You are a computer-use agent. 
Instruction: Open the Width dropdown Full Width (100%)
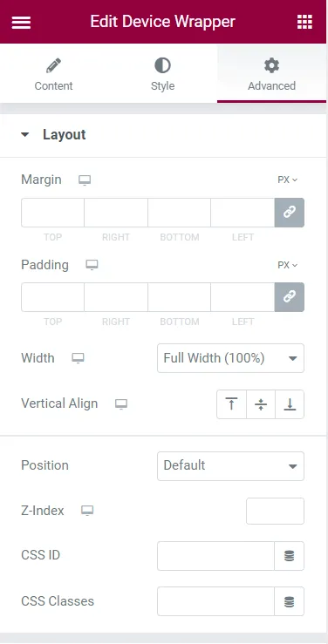tap(230, 358)
